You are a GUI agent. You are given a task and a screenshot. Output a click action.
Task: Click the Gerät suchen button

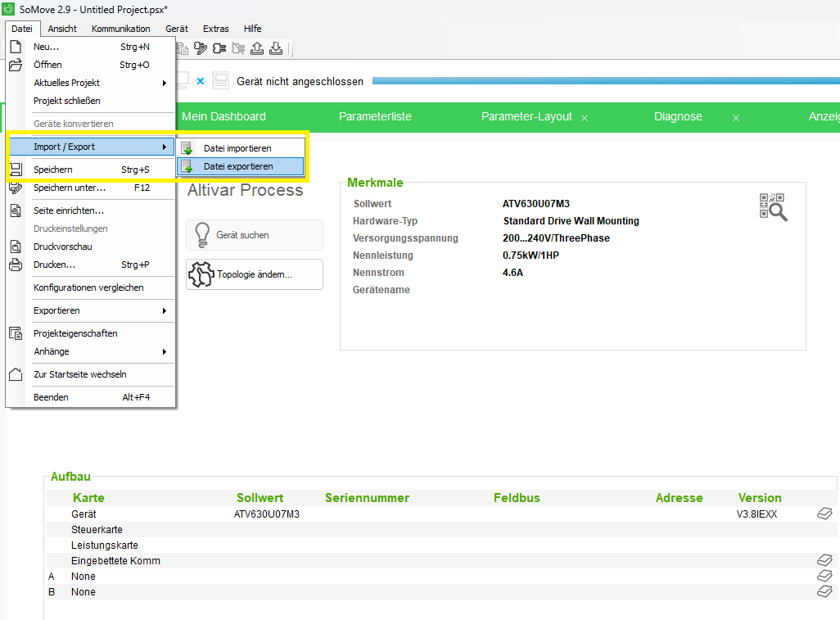[x=255, y=235]
